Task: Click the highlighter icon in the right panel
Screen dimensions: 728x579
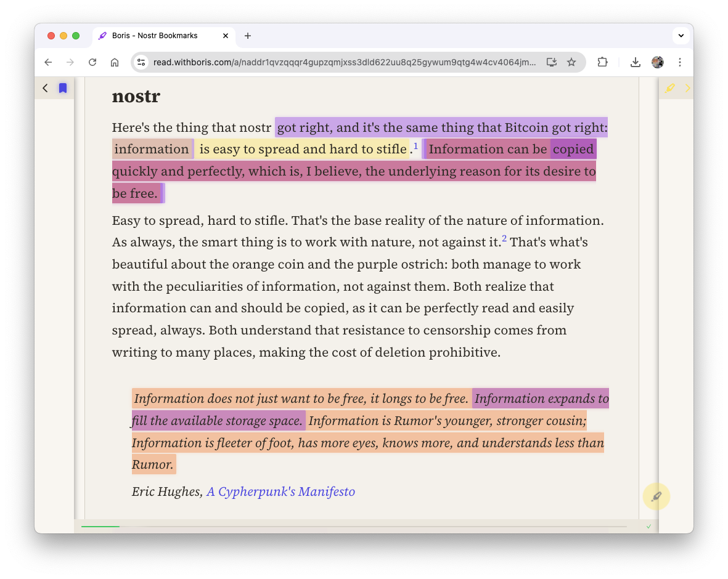Action: tap(669, 88)
